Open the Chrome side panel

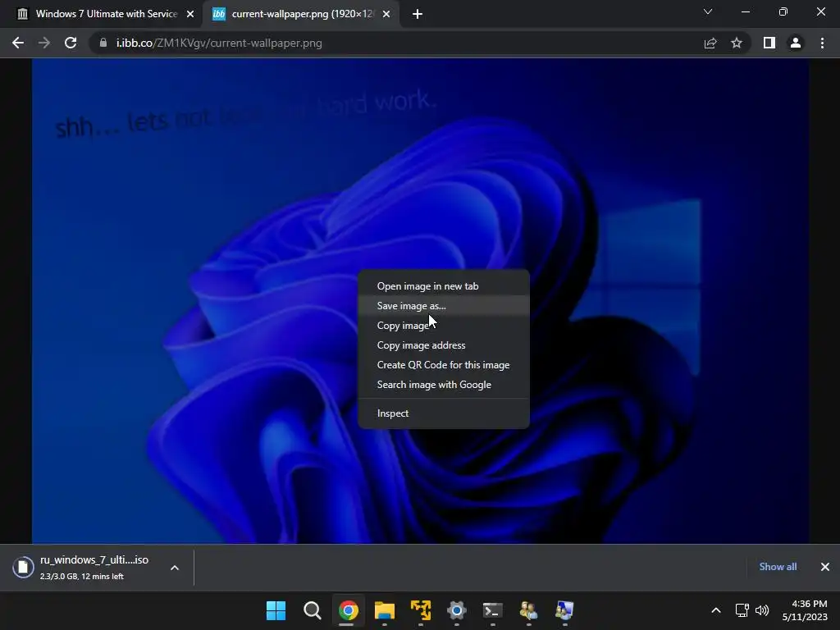(769, 43)
